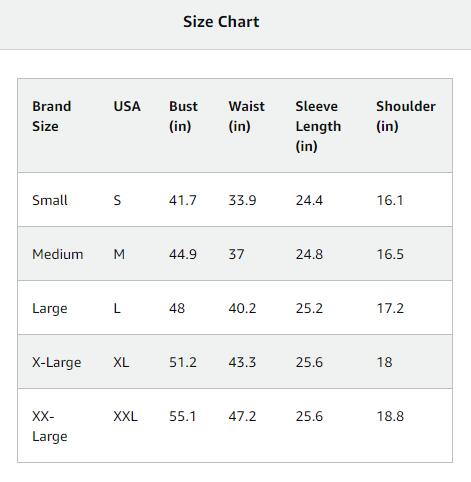Select waist value 43.3 for X-Large
This screenshot has width=471, height=482.
pyautogui.click(x=242, y=362)
